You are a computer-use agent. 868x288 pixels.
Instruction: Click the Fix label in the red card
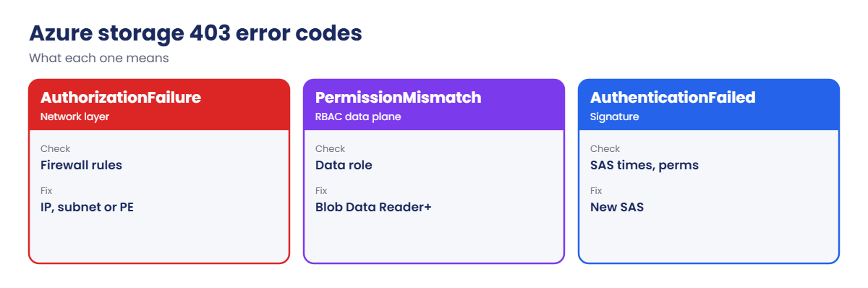click(x=46, y=191)
